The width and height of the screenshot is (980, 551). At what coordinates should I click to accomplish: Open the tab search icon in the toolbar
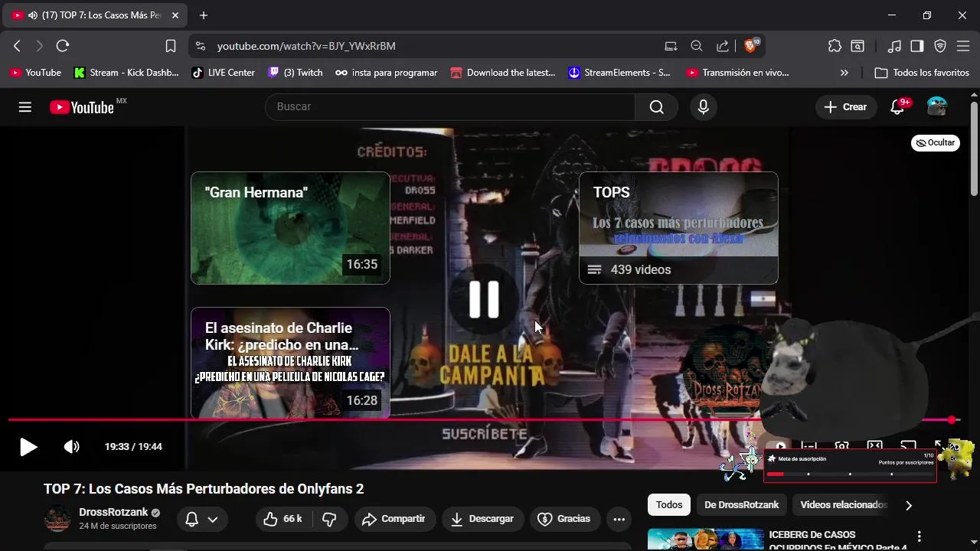pyautogui.click(x=857, y=46)
